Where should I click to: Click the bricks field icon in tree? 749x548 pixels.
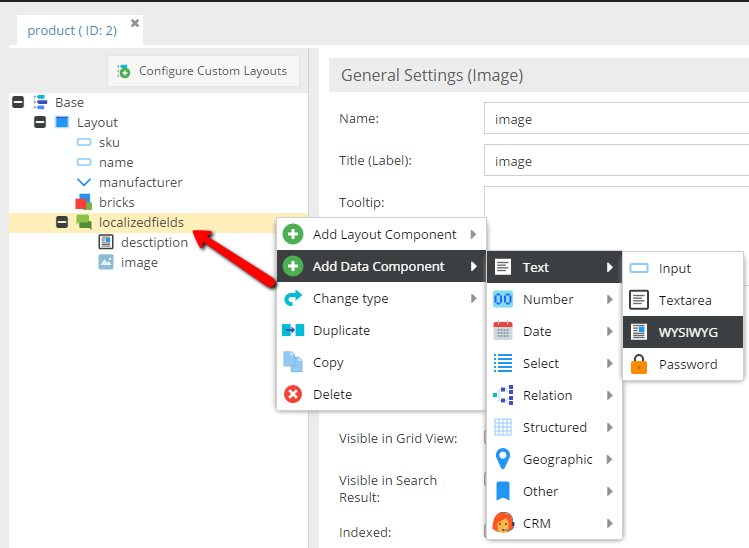(x=84, y=203)
